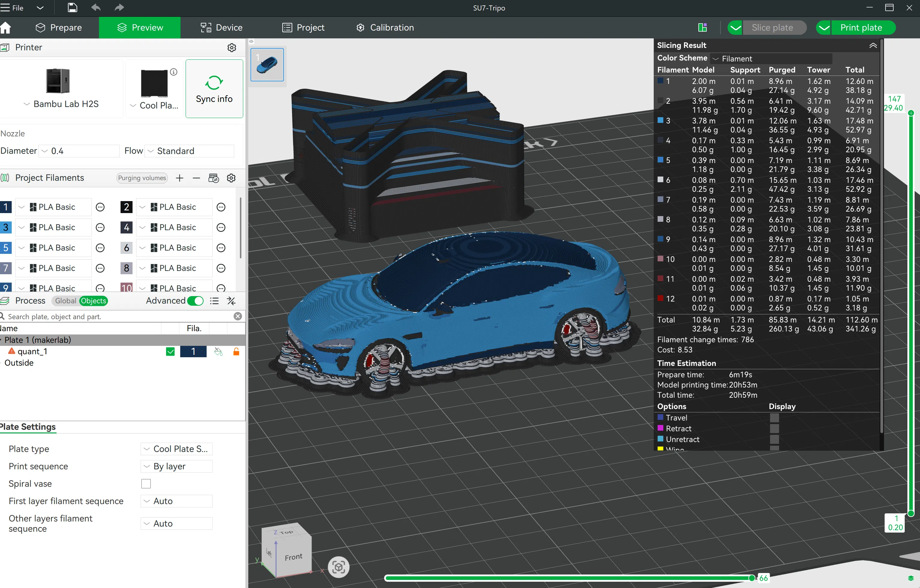This screenshot has width=920, height=588.
Task: Click the compare presets icon beside Advanced
Action: [x=231, y=301]
